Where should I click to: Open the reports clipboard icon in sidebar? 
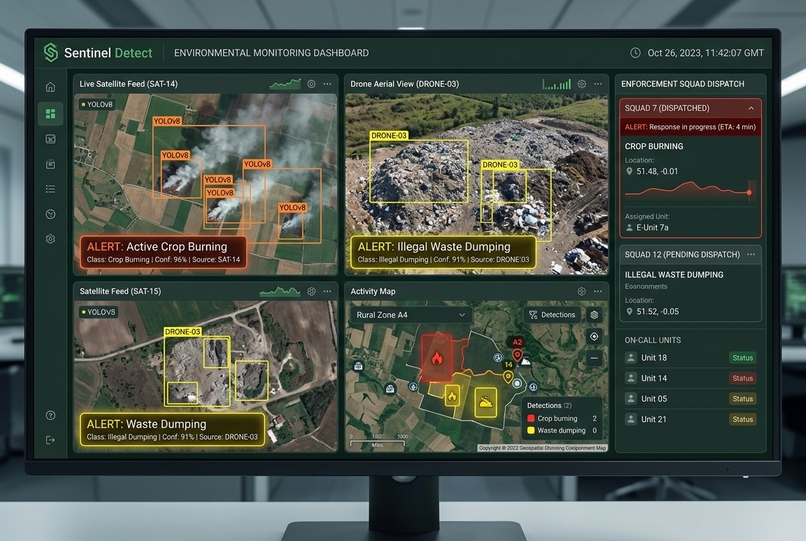point(50,164)
